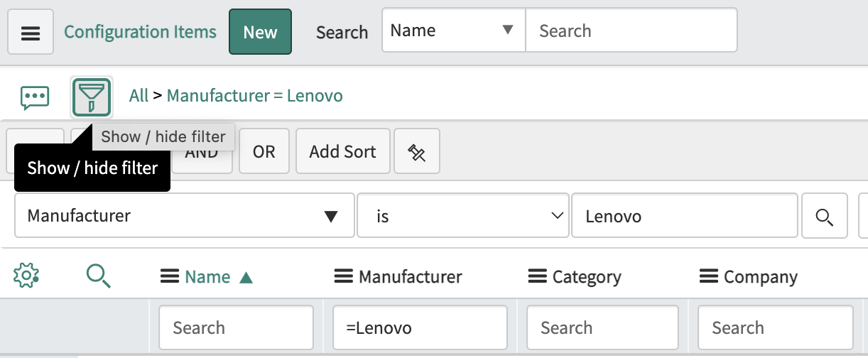Screen dimensions: 868x358
Task: Sort by the Manufacturer column header
Action: click(x=411, y=277)
